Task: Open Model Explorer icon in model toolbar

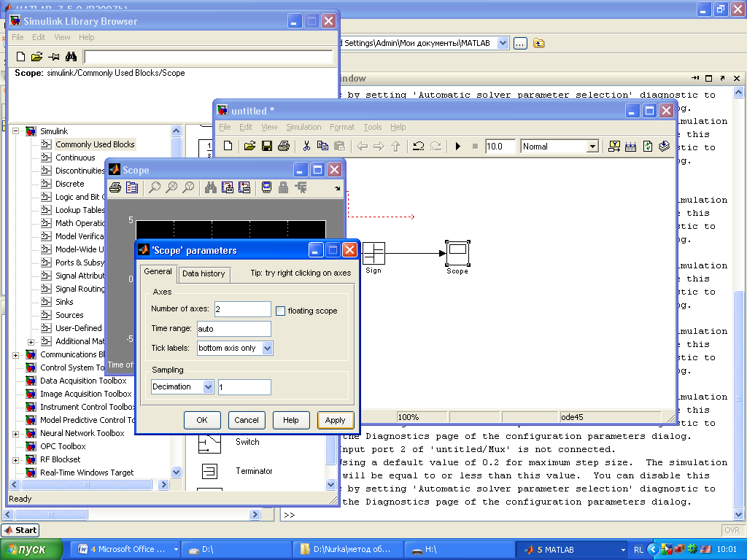Action: coord(630,146)
